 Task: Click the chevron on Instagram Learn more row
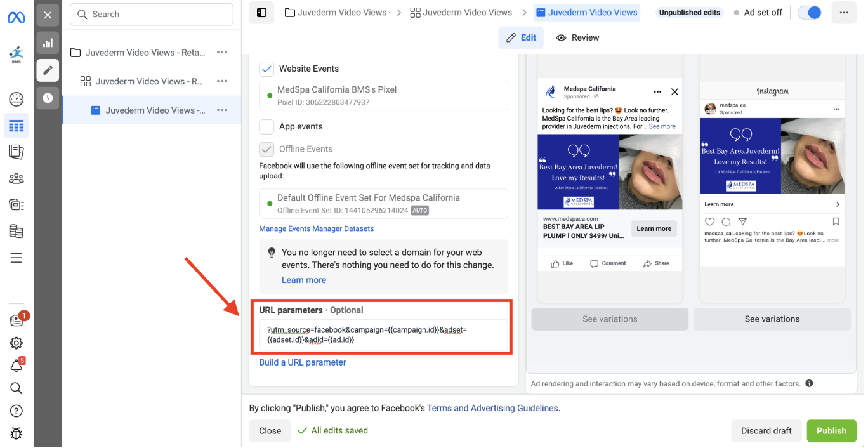tap(838, 204)
